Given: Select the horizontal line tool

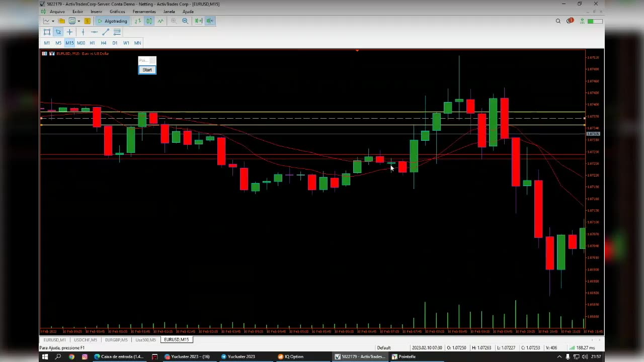Looking at the screenshot, I should coord(94,32).
